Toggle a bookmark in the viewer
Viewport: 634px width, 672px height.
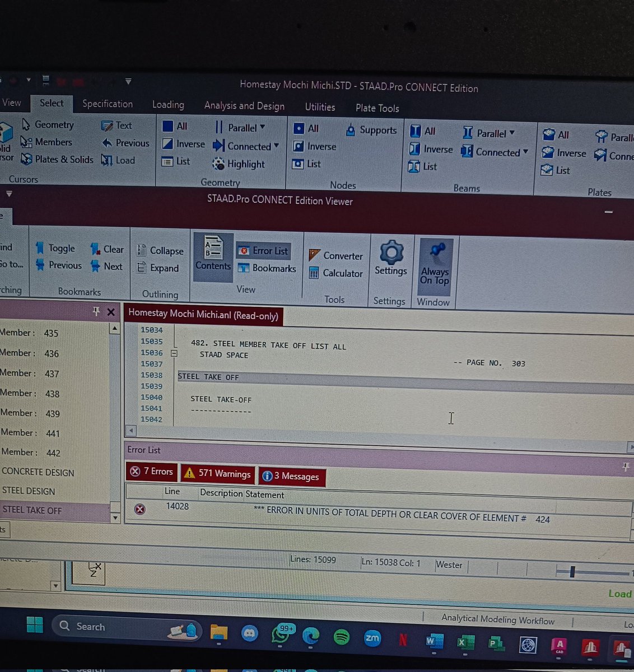[x=55, y=248]
